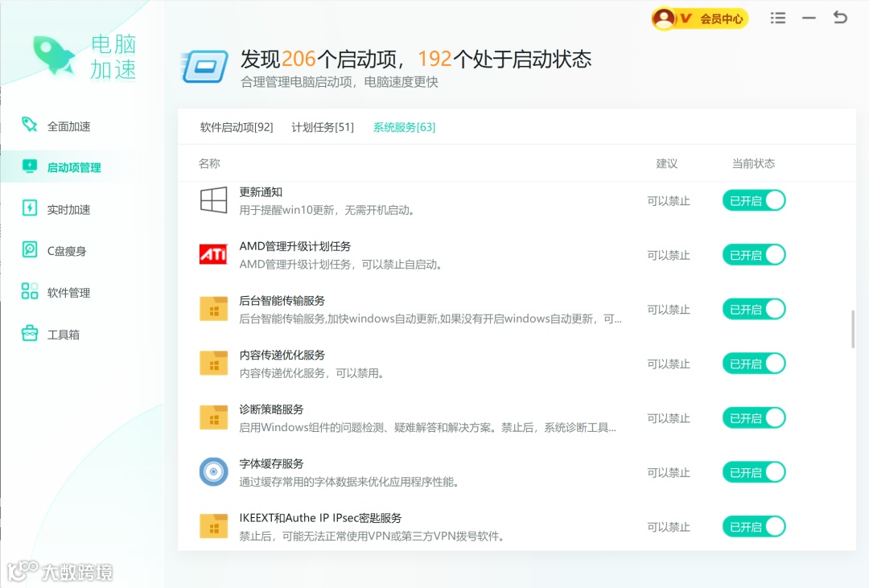Click the 实时加速 lightning icon
869x588 pixels.
click(x=30, y=208)
